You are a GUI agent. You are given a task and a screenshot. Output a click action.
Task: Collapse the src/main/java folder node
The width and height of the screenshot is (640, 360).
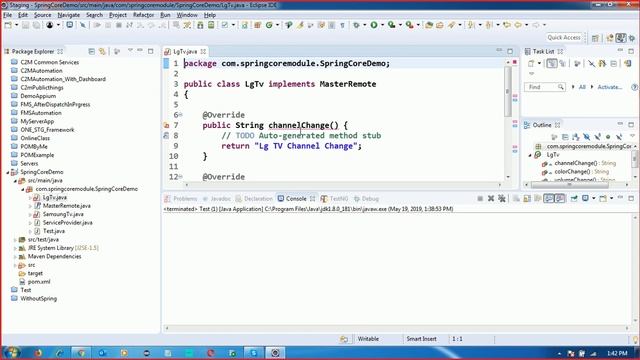click(15, 180)
